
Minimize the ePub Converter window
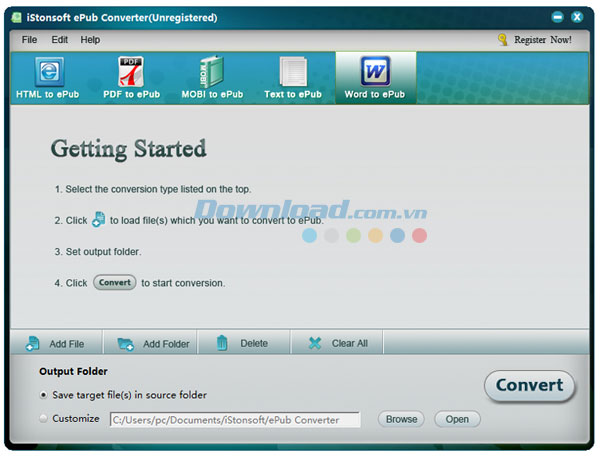tap(558, 17)
